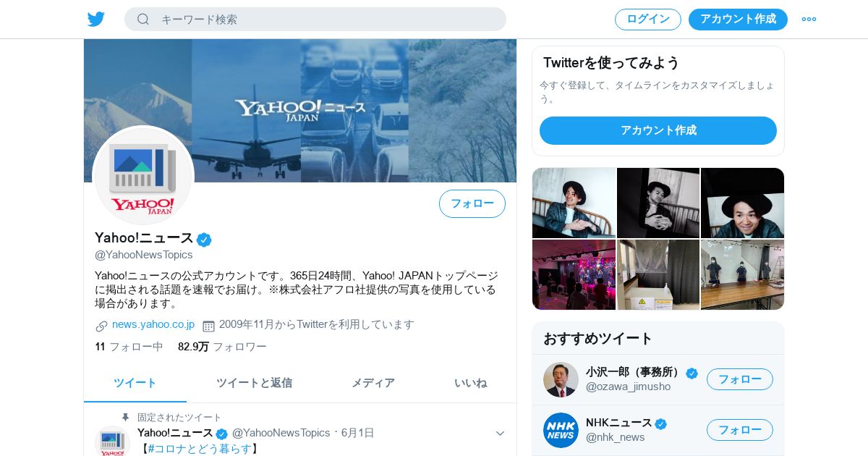Click the header アカウント作成 button
This screenshot has height=456, width=868.
pos(738,20)
